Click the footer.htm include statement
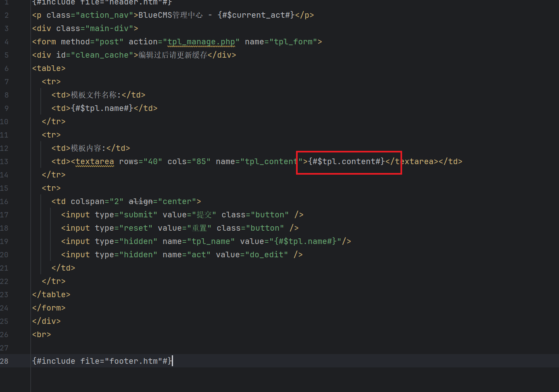This screenshot has height=392, width=559. click(x=102, y=361)
